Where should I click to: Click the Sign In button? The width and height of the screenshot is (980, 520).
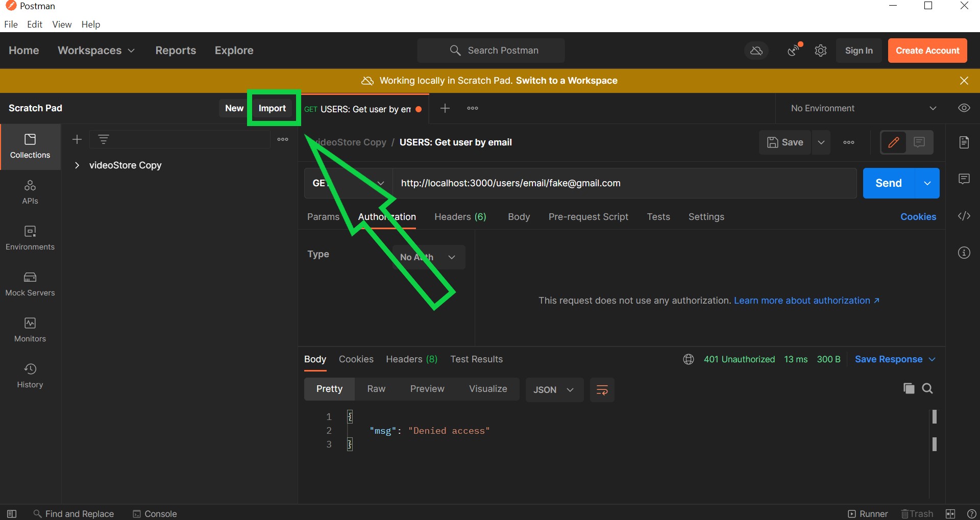click(x=859, y=51)
